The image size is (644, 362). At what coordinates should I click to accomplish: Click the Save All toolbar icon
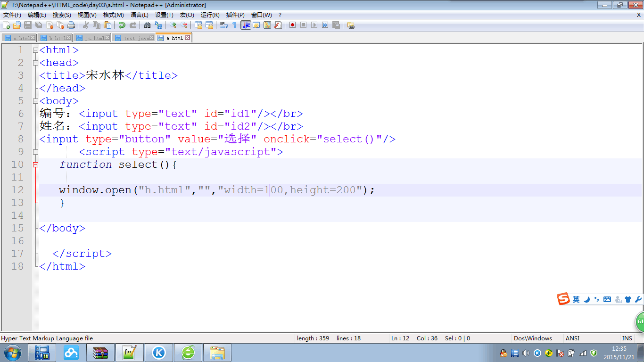click(39, 25)
